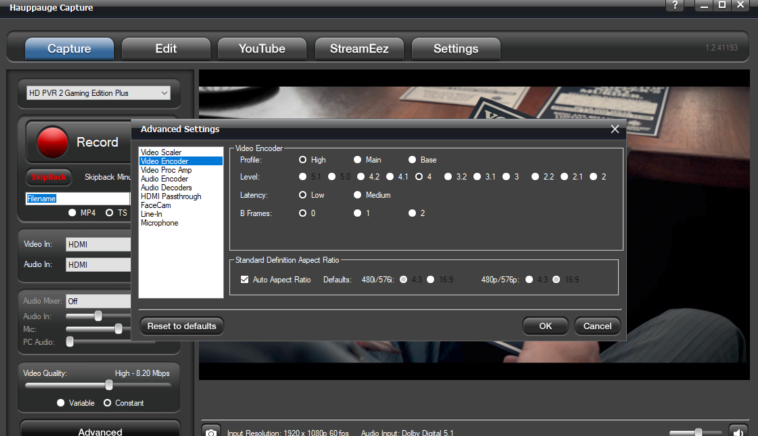Click the Skipback button
The width and height of the screenshot is (758, 436).
click(51, 177)
